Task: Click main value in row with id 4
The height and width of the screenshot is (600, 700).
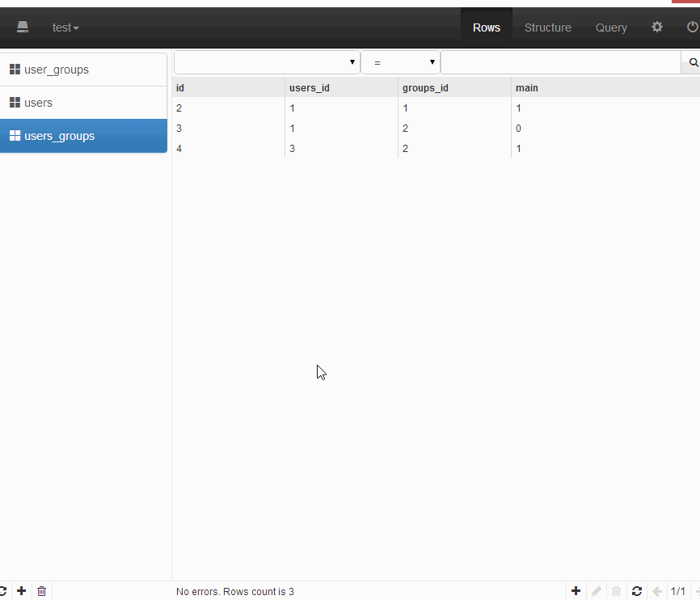Action: (518, 149)
